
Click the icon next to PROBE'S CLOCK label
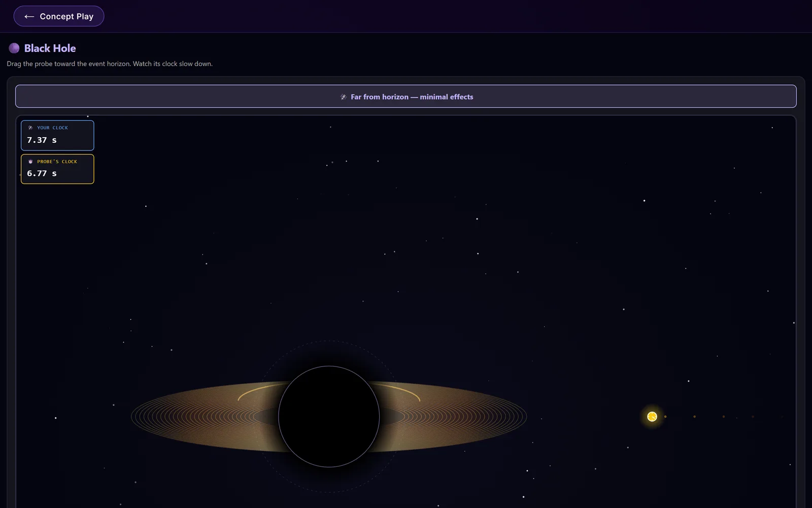30,162
